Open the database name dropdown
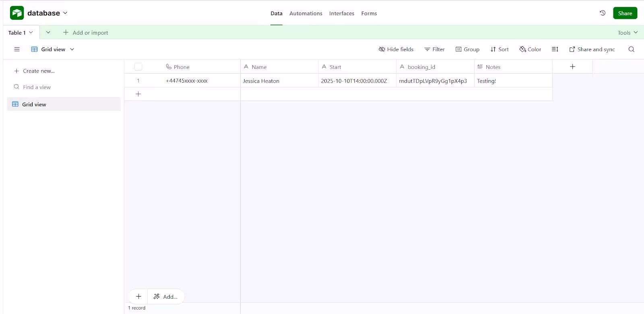Viewport: 644px width, 314px height. tap(65, 13)
